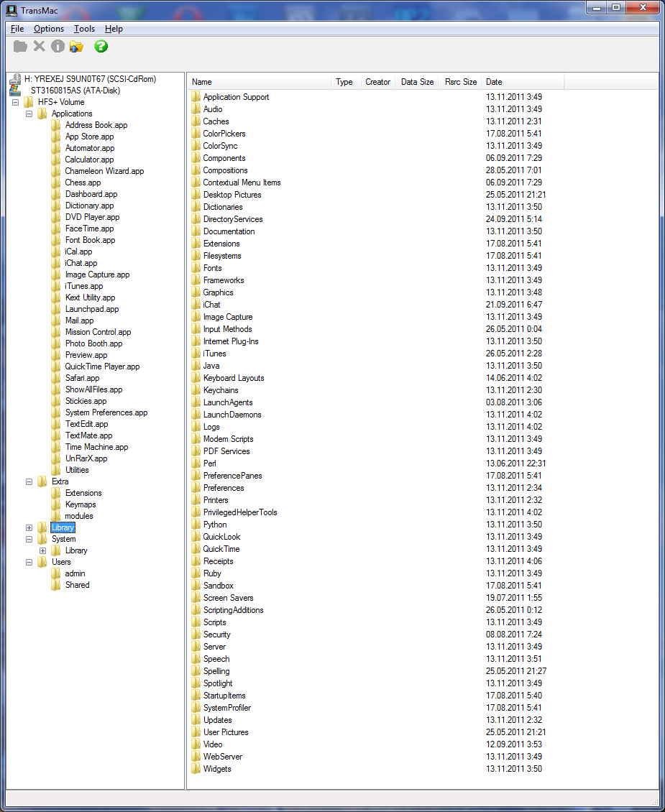
Task: Click the Widgets folder icon
Action: click(x=196, y=769)
